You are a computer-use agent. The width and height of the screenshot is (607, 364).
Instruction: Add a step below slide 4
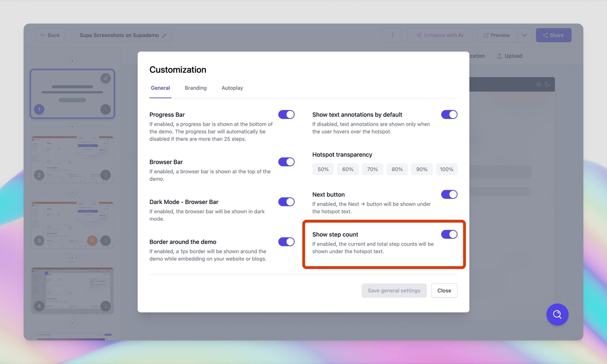pyautogui.click(x=72, y=323)
